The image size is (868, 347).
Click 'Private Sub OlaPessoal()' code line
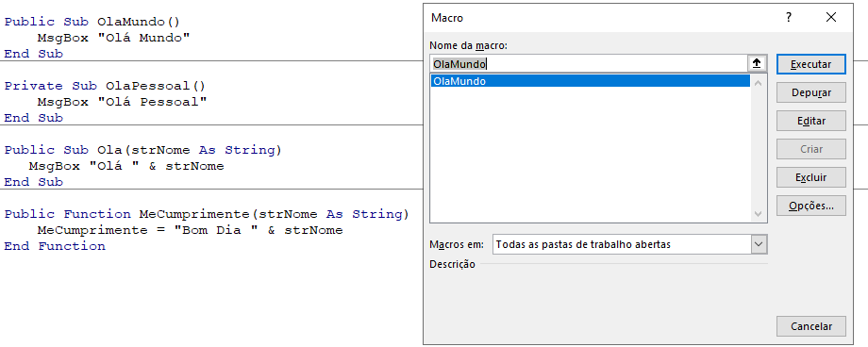105,86
